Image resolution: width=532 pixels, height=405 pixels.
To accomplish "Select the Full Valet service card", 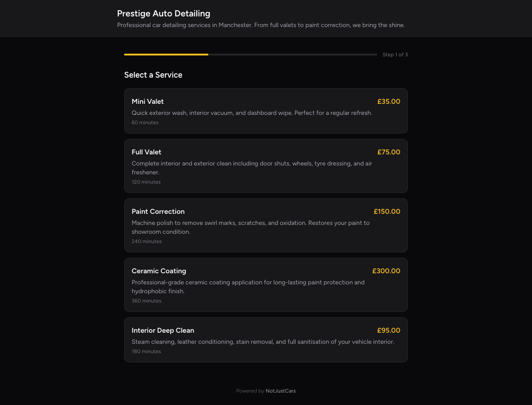I will pyautogui.click(x=266, y=166).
